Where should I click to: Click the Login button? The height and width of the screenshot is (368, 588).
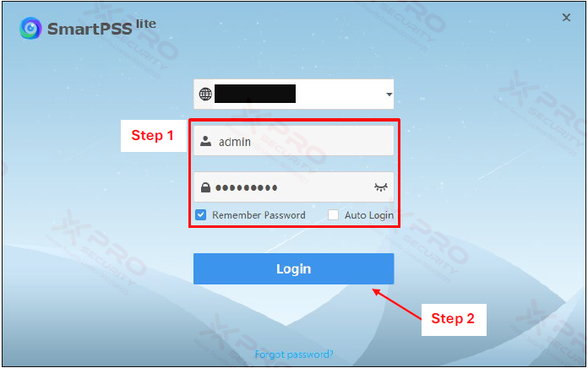(x=294, y=268)
